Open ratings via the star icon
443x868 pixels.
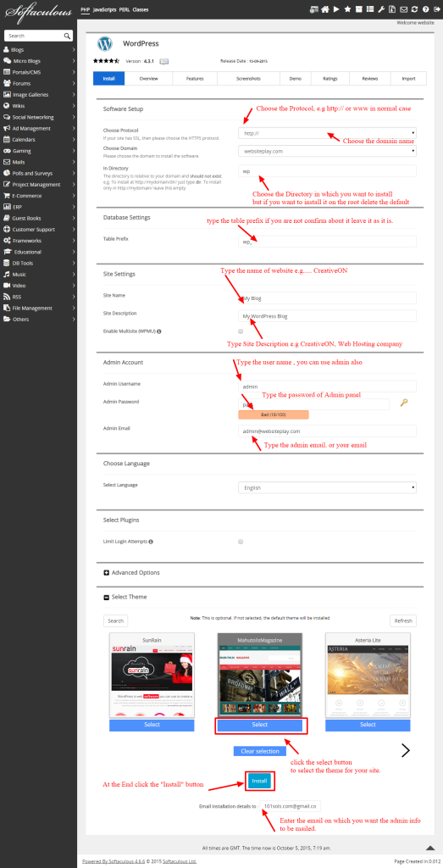point(347,9)
